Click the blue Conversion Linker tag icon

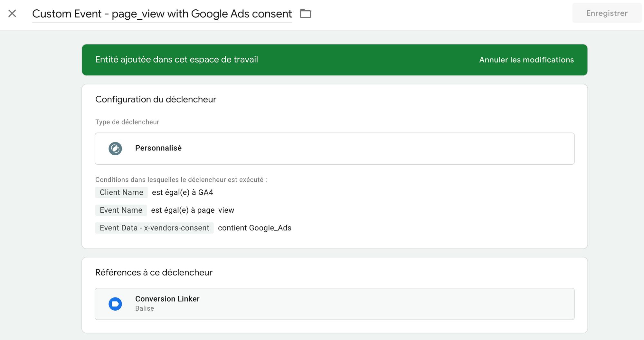pyautogui.click(x=115, y=304)
